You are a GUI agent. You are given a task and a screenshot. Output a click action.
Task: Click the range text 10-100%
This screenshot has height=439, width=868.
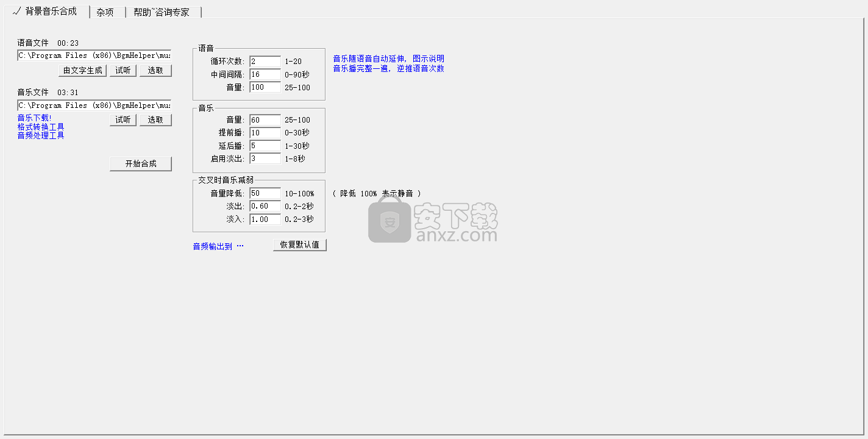(x=299, y=194)
